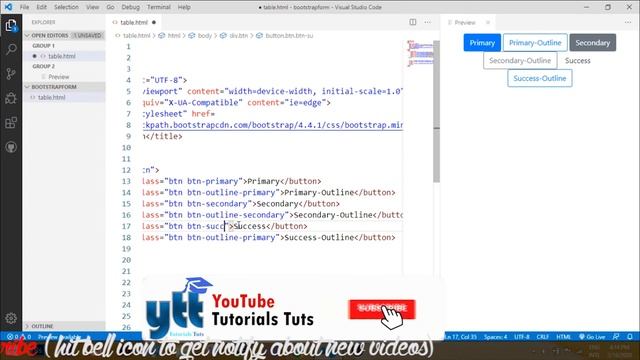This screenshot has height=360, width=640.
Task: Click the split editor icon
Action: click(413, 22)
